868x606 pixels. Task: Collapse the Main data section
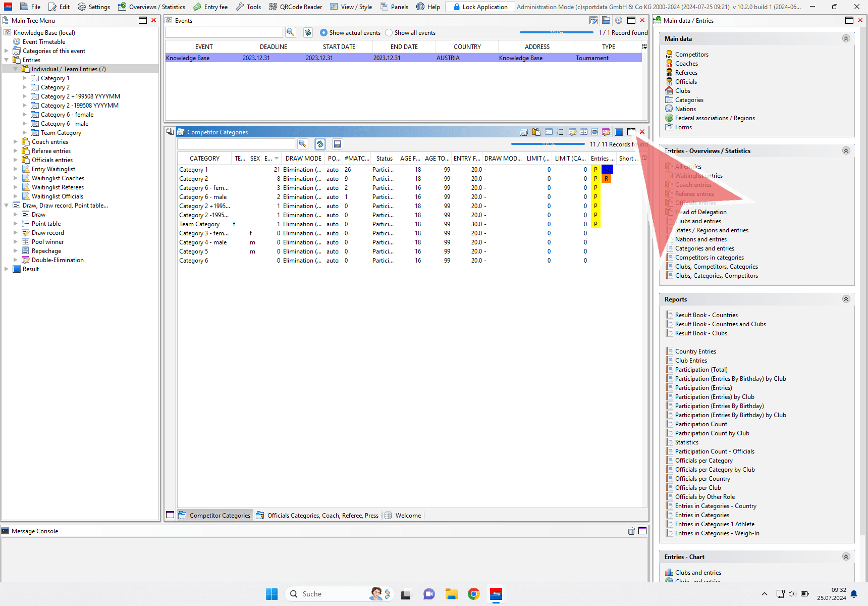[x=846, y=39]
